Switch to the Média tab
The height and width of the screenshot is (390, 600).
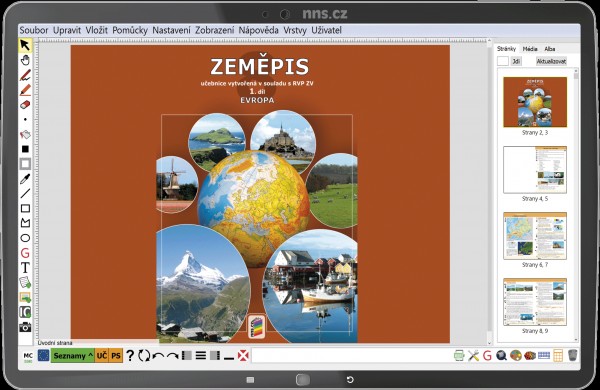(530, 49)
